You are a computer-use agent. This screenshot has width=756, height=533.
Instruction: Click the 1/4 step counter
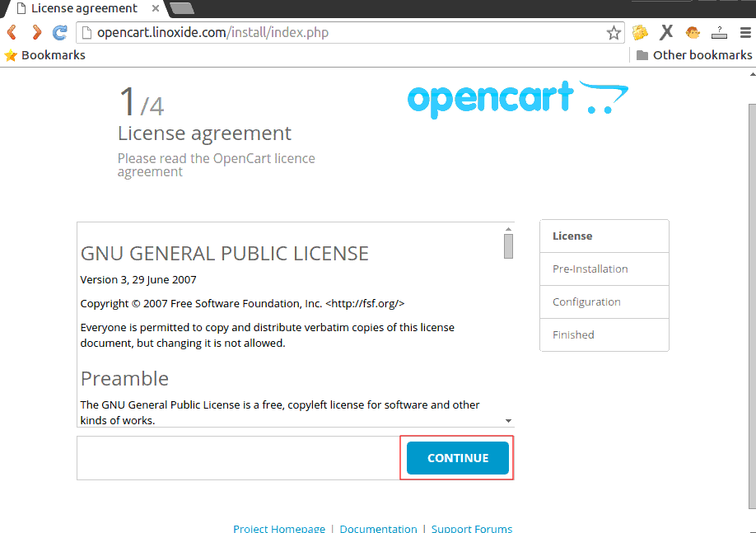point(142,101)
